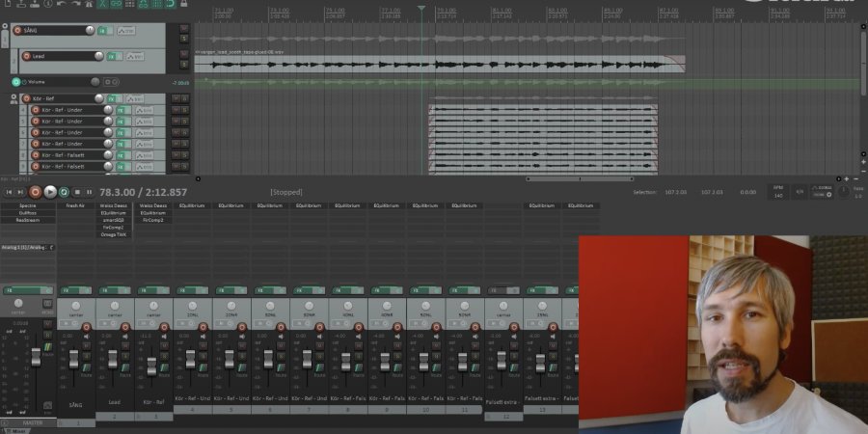Arm the SÅNG track for recording
The height and width of the screenshot is (434, 868).
click(x=17, y=31)
